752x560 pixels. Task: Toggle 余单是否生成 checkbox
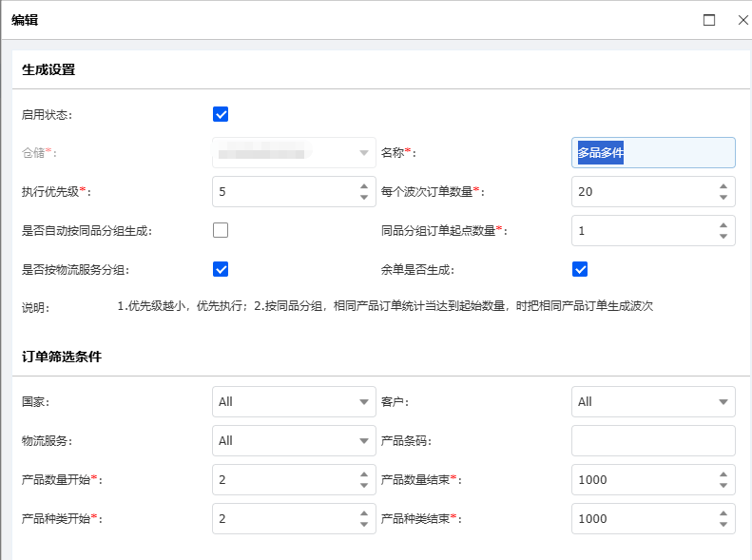click(x=580, y=269)
